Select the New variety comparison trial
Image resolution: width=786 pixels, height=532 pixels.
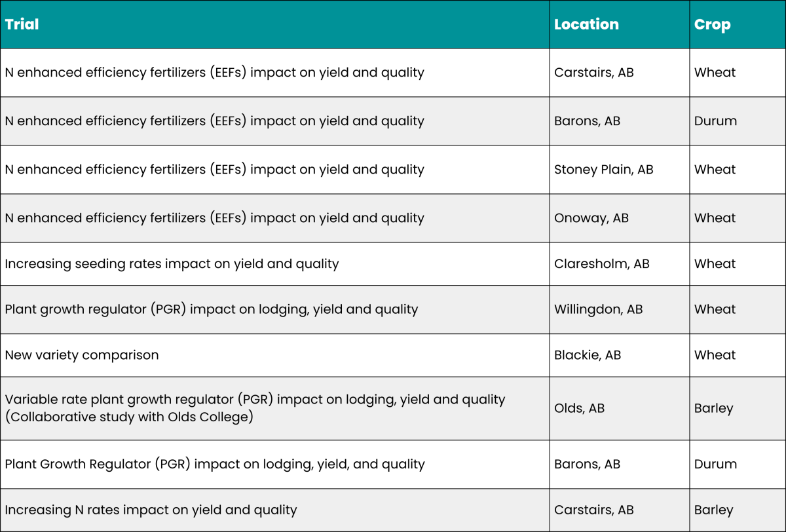click(82, 355)
